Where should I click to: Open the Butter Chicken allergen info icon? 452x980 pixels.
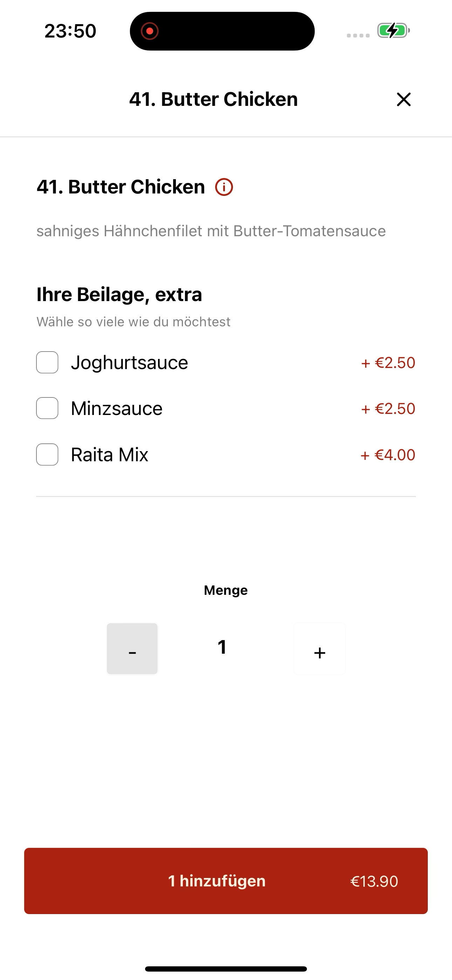click(x=224, y=187)
